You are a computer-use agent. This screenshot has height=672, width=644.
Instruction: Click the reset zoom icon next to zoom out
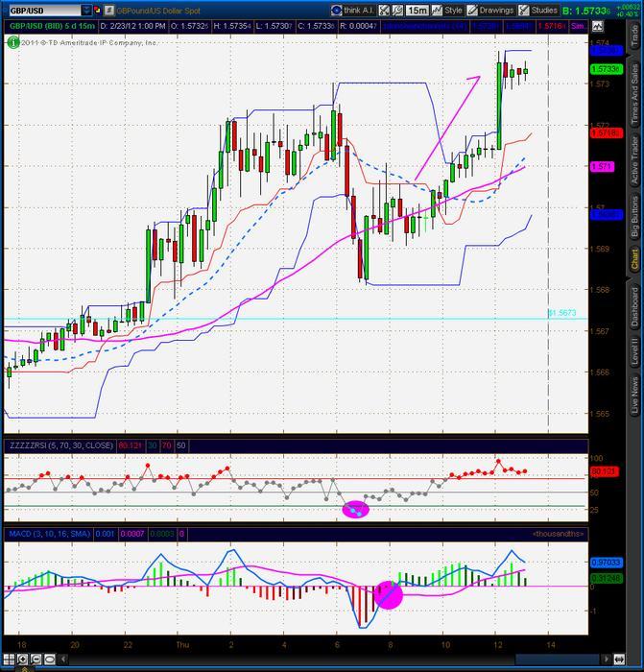pyautogui.click(x=50, y=660)
